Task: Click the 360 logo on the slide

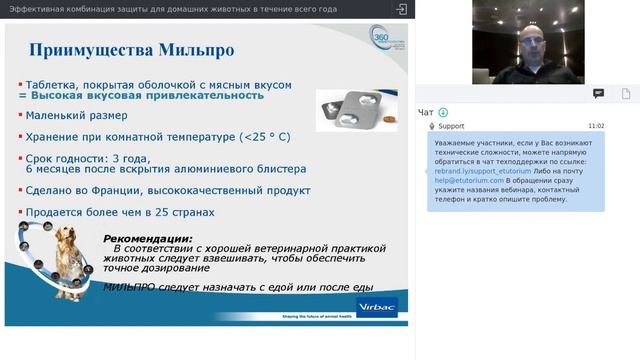Action: point(387,38)
